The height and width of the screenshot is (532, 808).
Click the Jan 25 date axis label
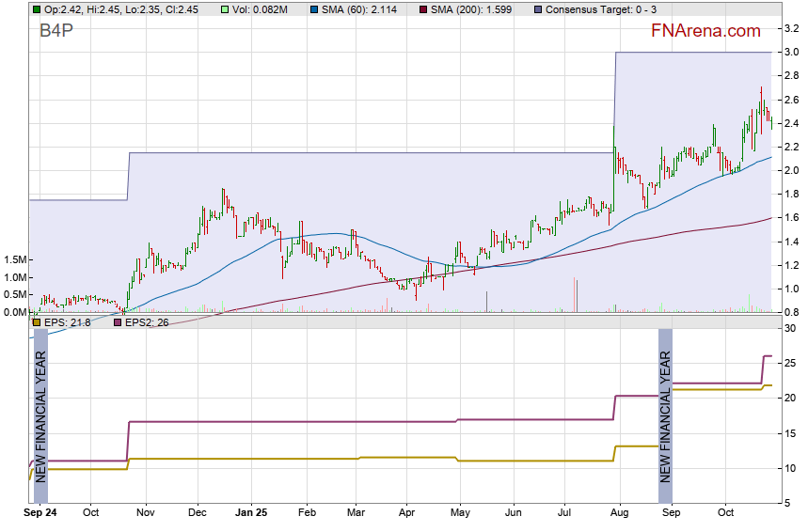click(251, 513)
